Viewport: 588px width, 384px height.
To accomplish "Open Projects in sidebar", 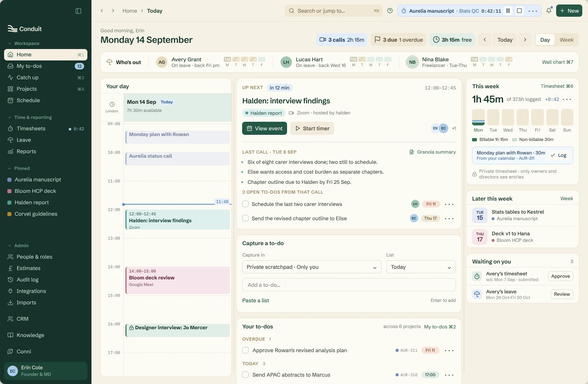I will [46, 89].
